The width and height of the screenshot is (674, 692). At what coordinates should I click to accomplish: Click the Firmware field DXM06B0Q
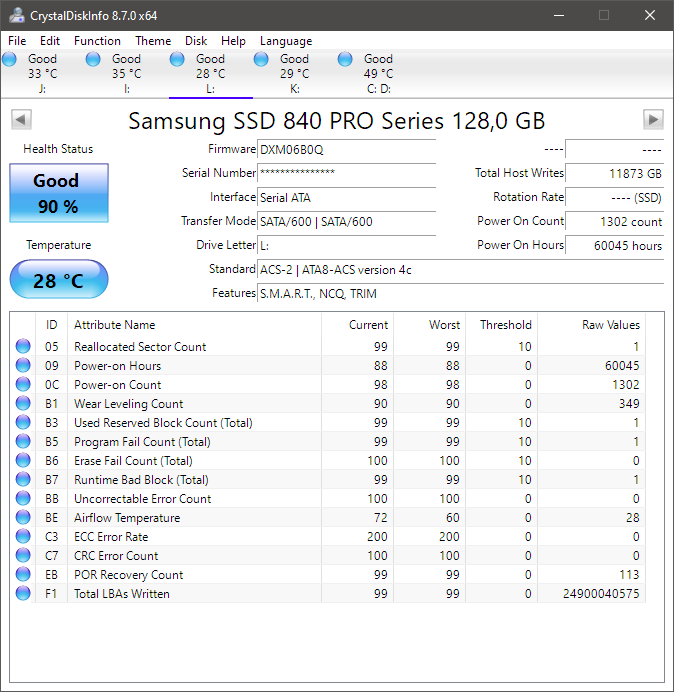tap(346, 150)
